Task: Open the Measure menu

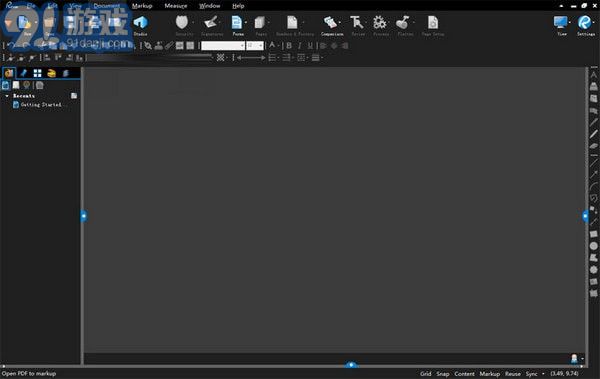Action: [x=176, y=6]
